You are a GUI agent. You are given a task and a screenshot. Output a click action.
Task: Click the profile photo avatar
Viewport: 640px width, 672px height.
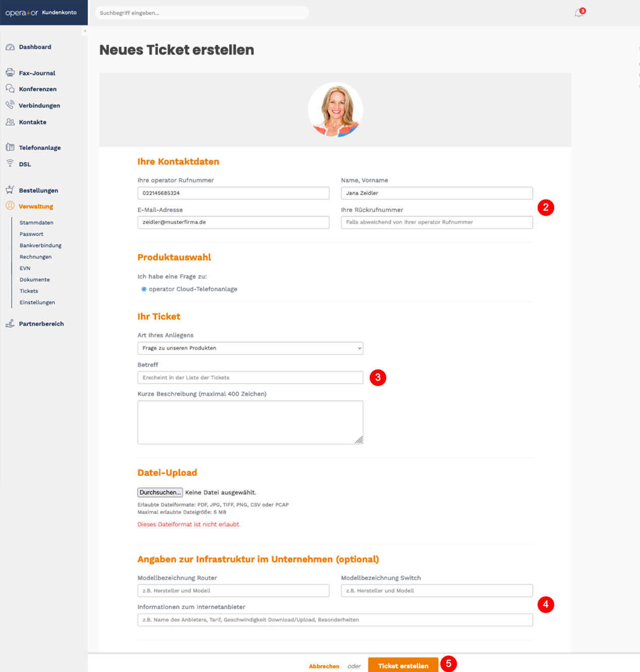coord(335,110)
